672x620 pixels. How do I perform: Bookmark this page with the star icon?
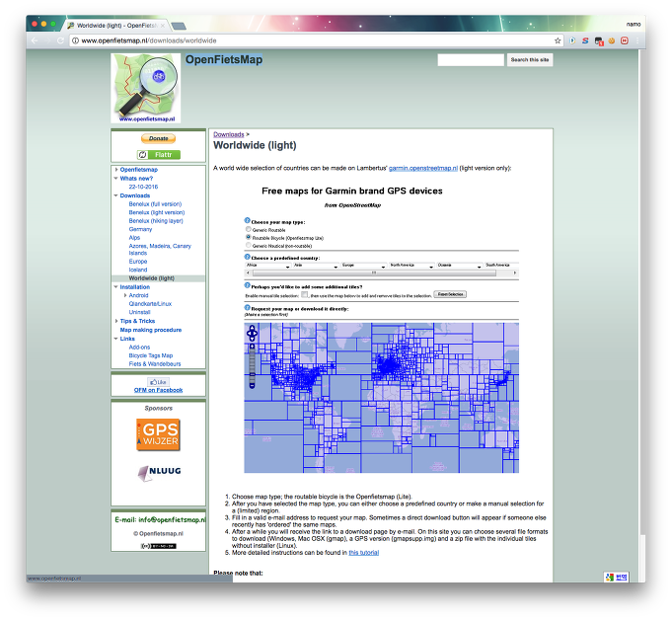(x=558, y=40)
